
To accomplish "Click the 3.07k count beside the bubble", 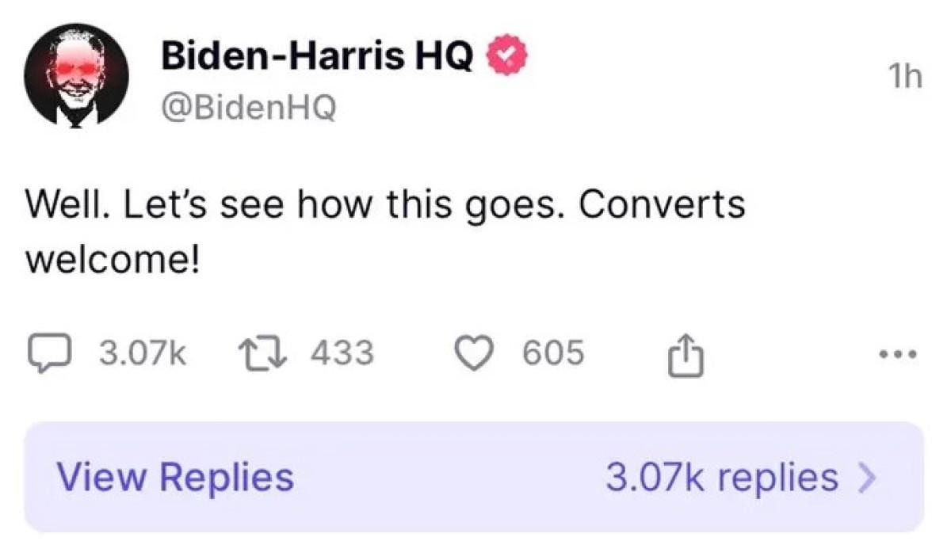I will click(143, 352).
